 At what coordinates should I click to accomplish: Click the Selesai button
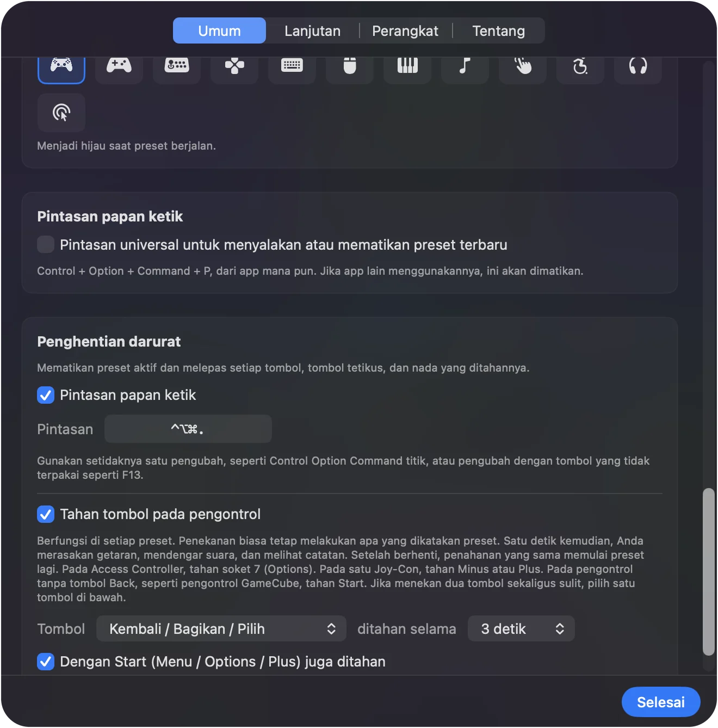pos(661,702)
